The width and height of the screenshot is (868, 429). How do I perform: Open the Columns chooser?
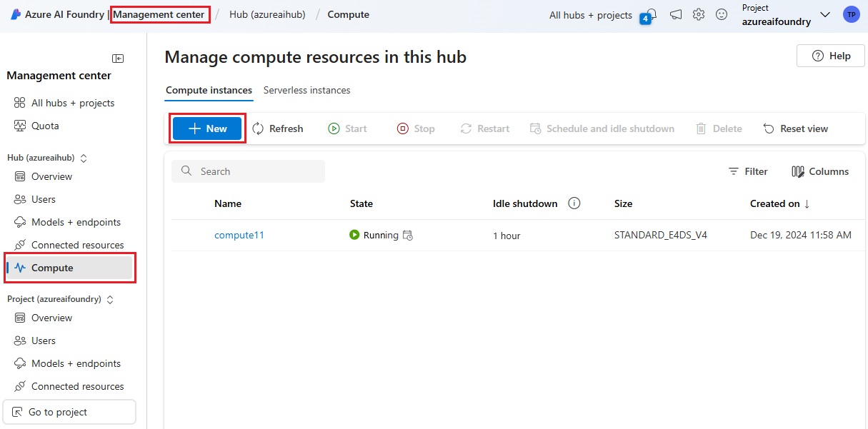820,171
